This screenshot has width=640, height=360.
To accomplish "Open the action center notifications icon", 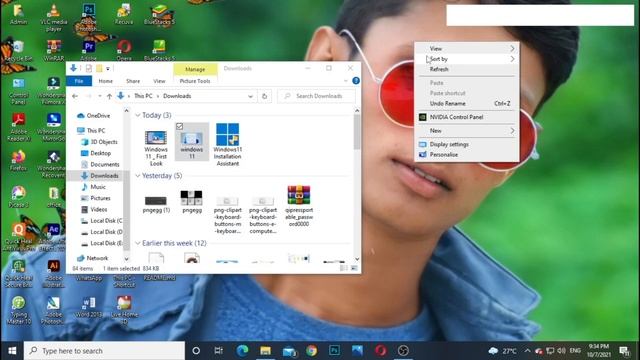I will pos(624,351).
